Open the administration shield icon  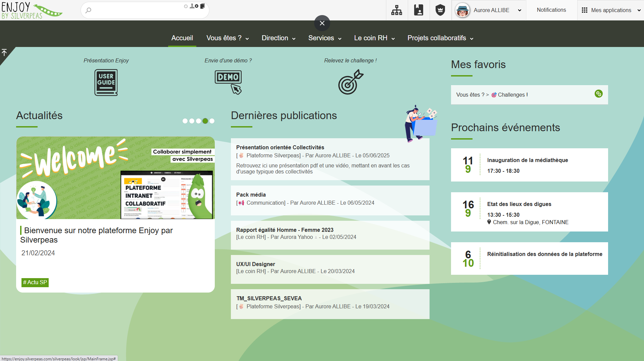tap(440, 10)
